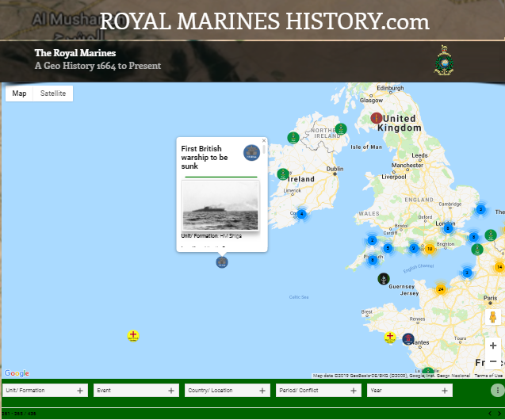This screenshot has width=505, height=420.
Task: Click the popup's vertical scrollbar
Action: coord(264,149)
